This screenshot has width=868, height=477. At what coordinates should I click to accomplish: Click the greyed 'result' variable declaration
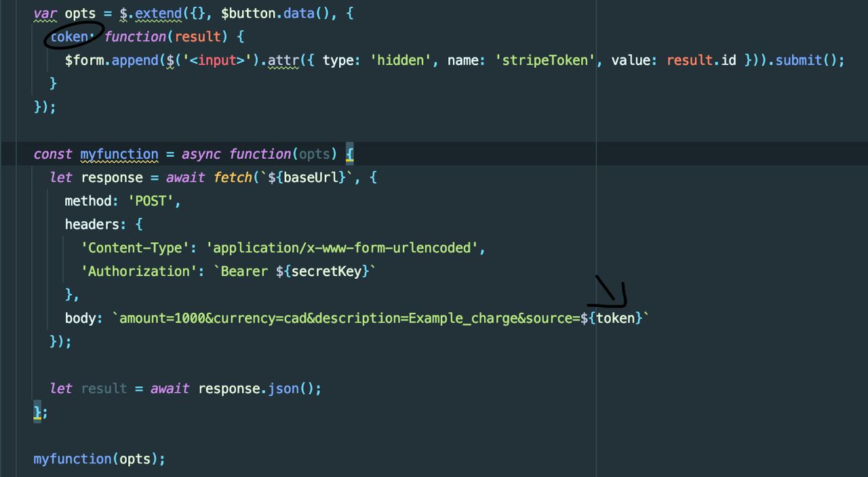(x=104, y=389)
